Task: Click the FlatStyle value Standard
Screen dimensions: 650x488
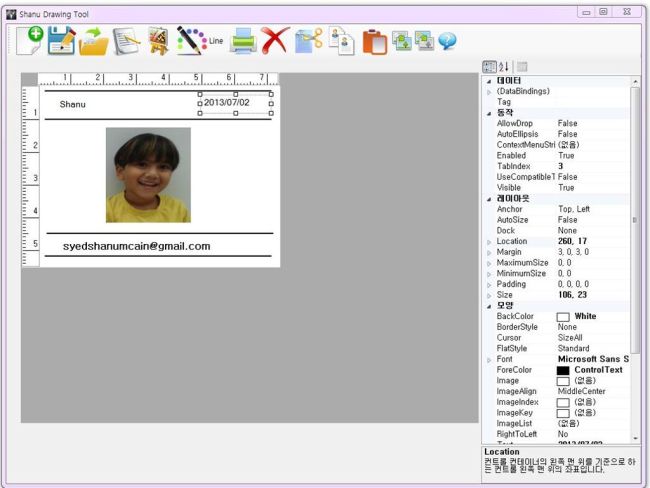Action: click(573, 349)
